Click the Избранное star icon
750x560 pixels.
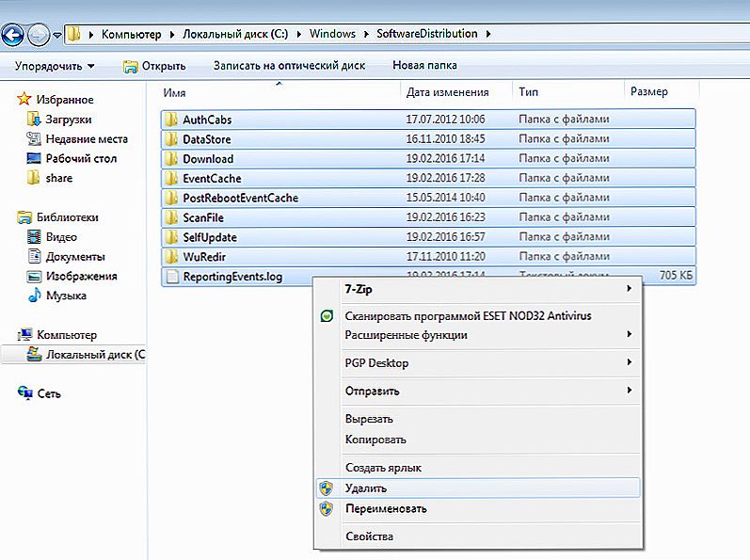click(x=24, y=99)
